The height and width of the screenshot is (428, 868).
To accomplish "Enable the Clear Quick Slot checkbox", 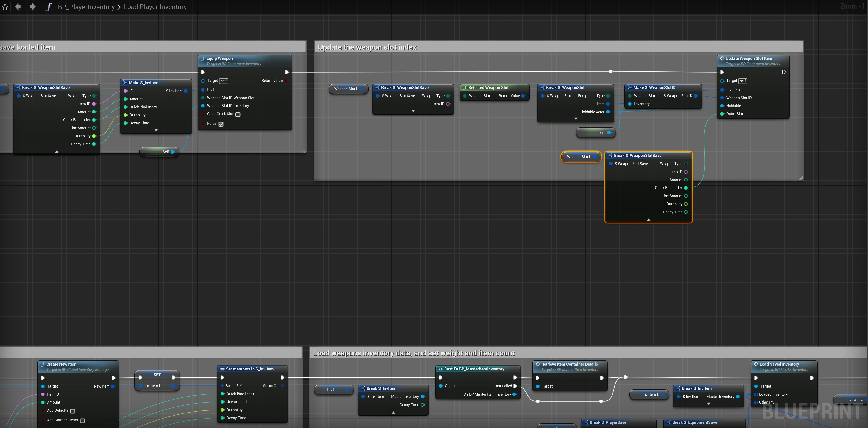I will 238,115.
